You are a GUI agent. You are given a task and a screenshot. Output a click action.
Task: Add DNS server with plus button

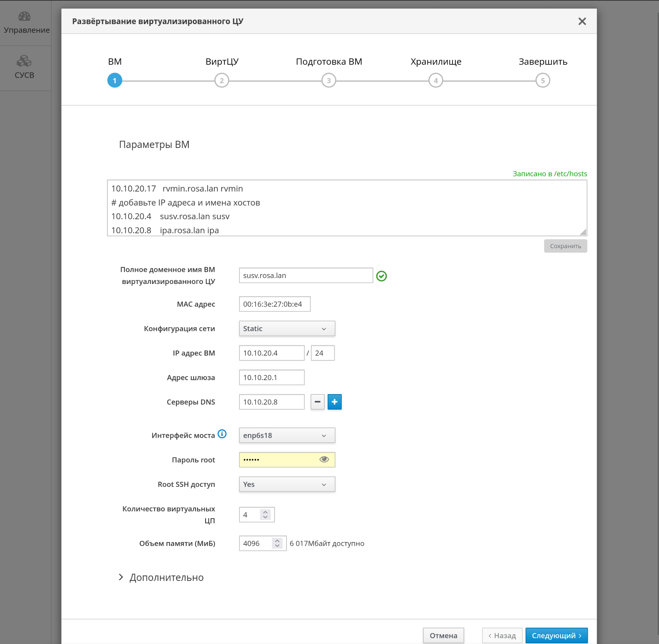pyautogui.click(x=334, y=402)
